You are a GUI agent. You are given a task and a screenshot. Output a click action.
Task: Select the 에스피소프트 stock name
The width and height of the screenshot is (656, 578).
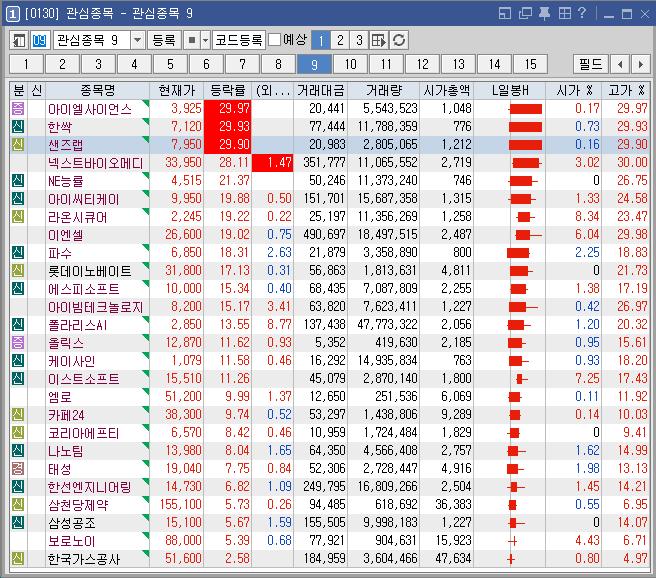[x=84, y=289]
